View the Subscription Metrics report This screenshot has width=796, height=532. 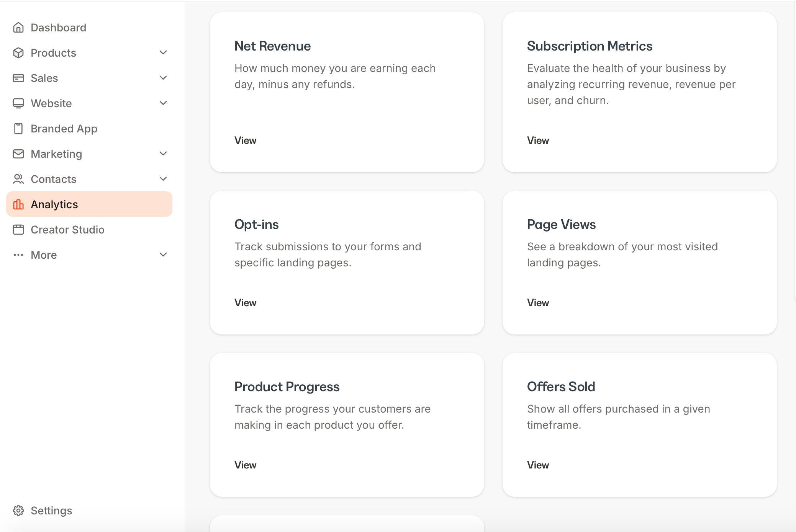tap(538, 140)
